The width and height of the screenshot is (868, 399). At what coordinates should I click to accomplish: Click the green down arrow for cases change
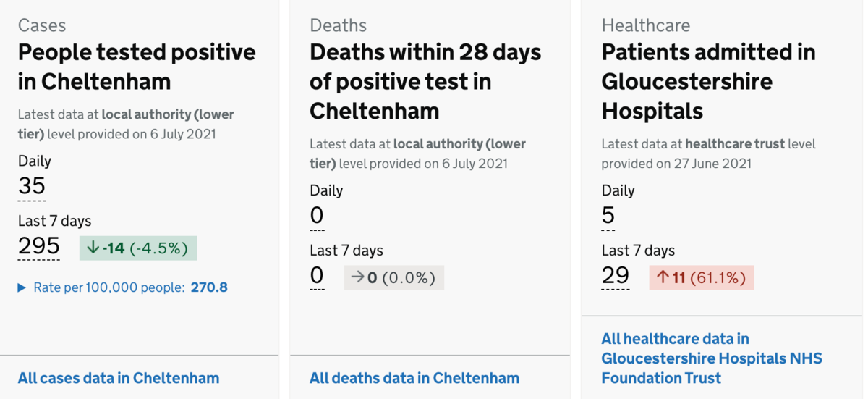tap(93, 248)
